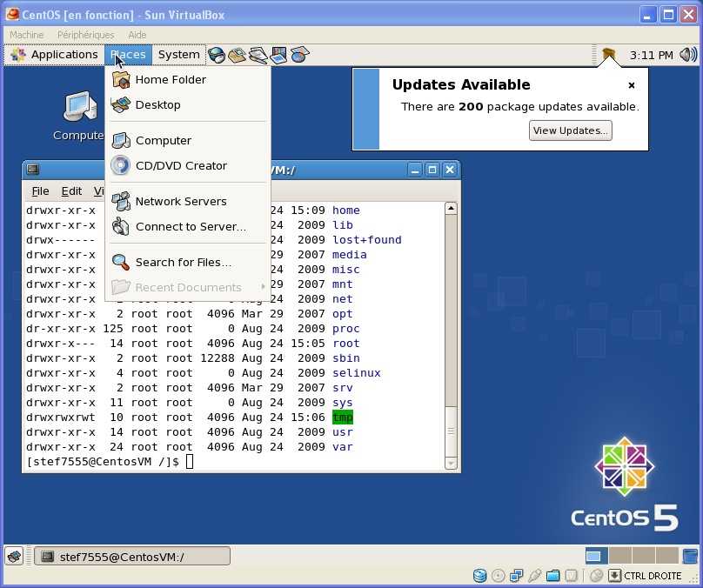Launch the web browser panel launcher

tap(217, 55)
